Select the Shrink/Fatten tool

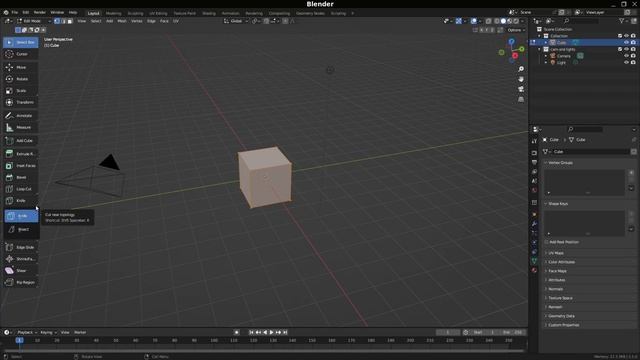coord(21,259)
